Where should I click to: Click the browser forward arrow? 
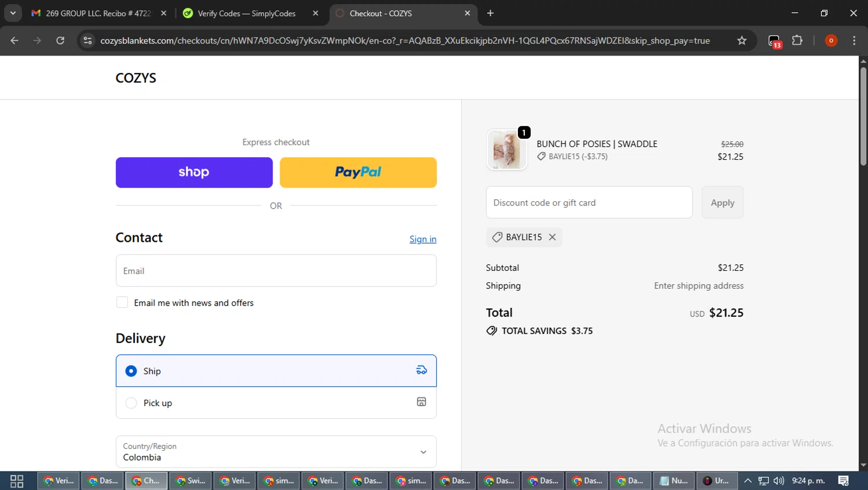coord(37,40)
